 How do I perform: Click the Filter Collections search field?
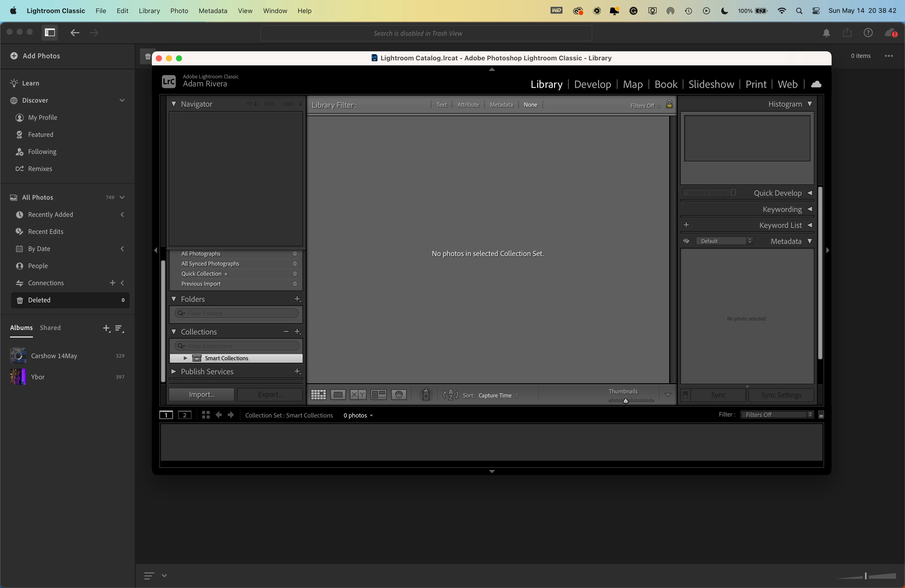pyautogui.click(x=240, y=346)
